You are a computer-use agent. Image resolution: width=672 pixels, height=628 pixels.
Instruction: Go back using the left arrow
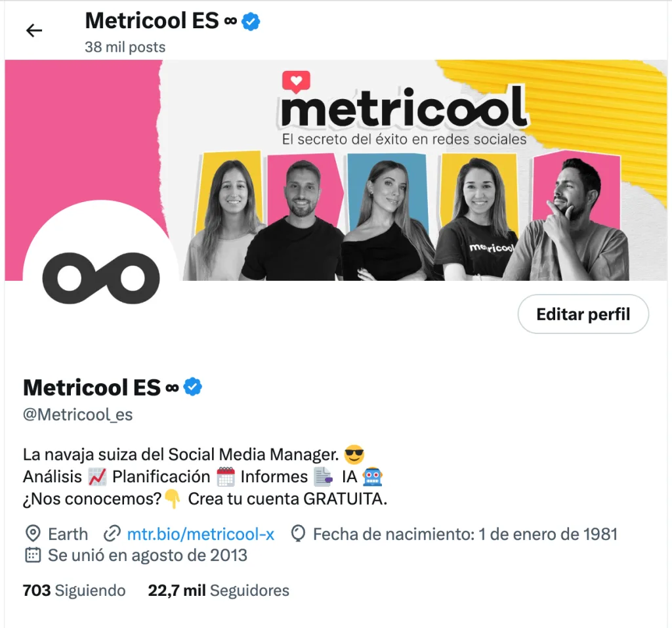tap(34, 30)
